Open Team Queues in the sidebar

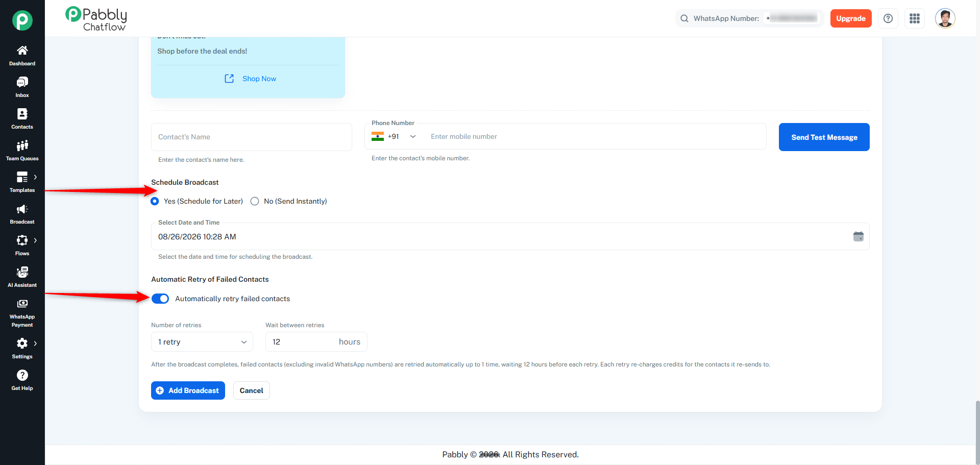pyautogui.click(x=22, y=151)
